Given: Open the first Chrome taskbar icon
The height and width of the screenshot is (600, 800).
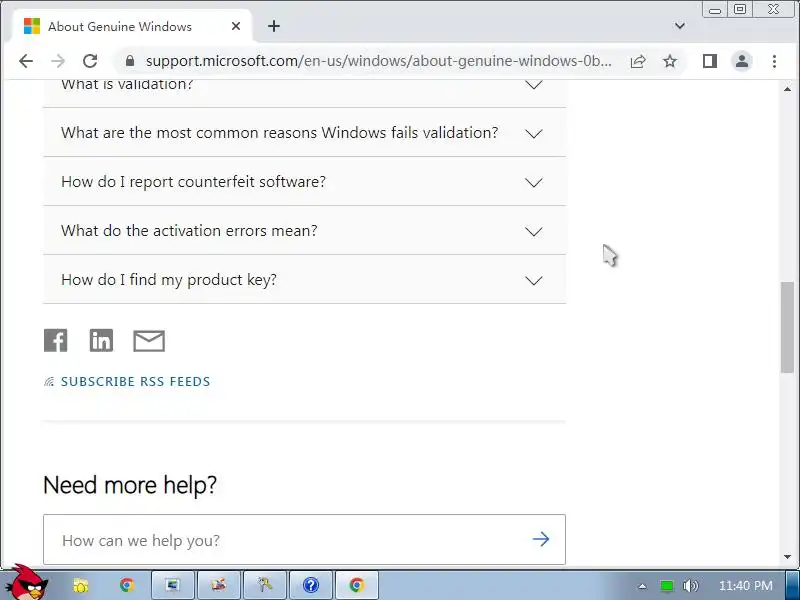Looking at the screenshot, I should pyautogui.click(x=127, y=585).
